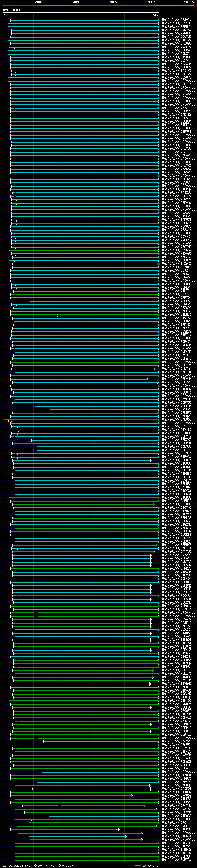
Task: Click alignment arrowhead on UniRef100_Q90W69 row
Action: click(132, 796)
